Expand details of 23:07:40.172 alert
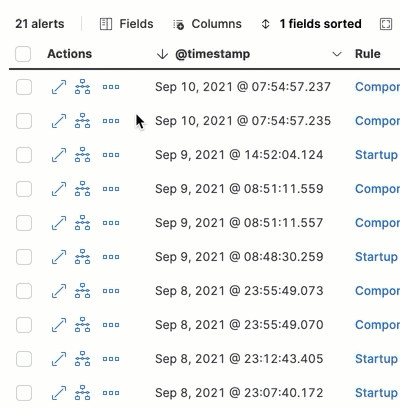The height and width of the screenshot is (408, 400). pyautogui.click(x=59, y=393)
